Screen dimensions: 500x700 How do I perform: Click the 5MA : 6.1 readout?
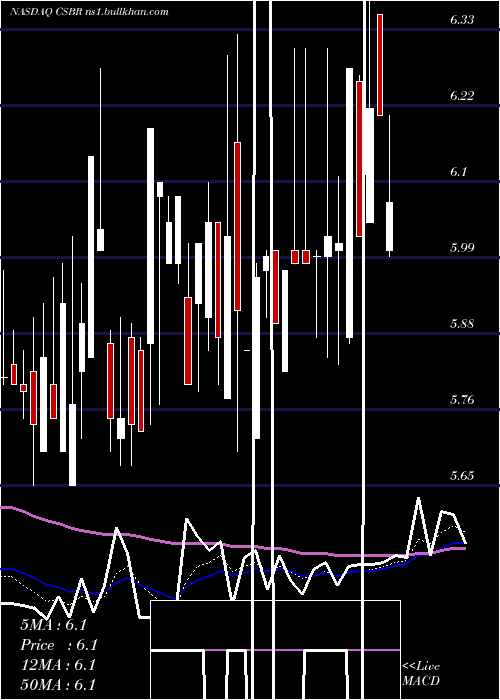tap(53, 625)
